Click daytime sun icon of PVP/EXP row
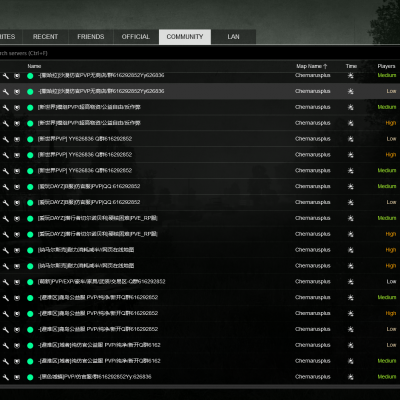Screen dimensions: 400x400 click(x=351, y=282)
